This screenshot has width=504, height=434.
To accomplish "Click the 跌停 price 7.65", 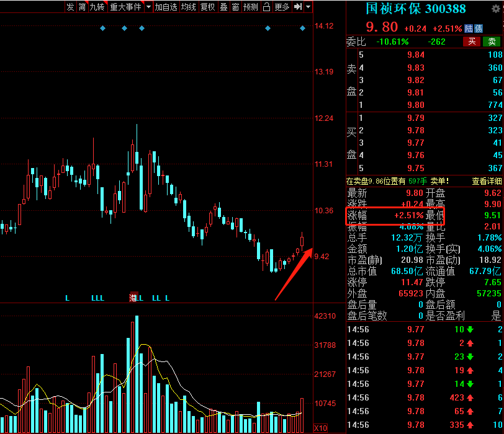I will [x=493, y=283].
